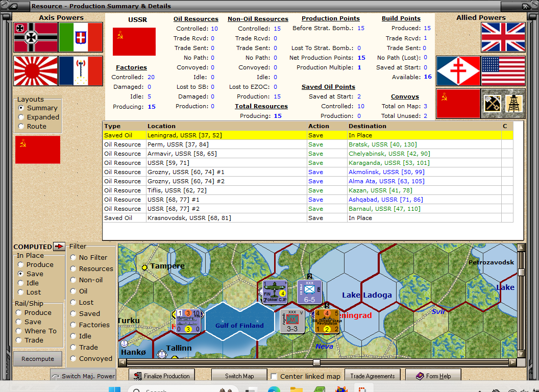Select the Vichy France flag

click(81, 71)
